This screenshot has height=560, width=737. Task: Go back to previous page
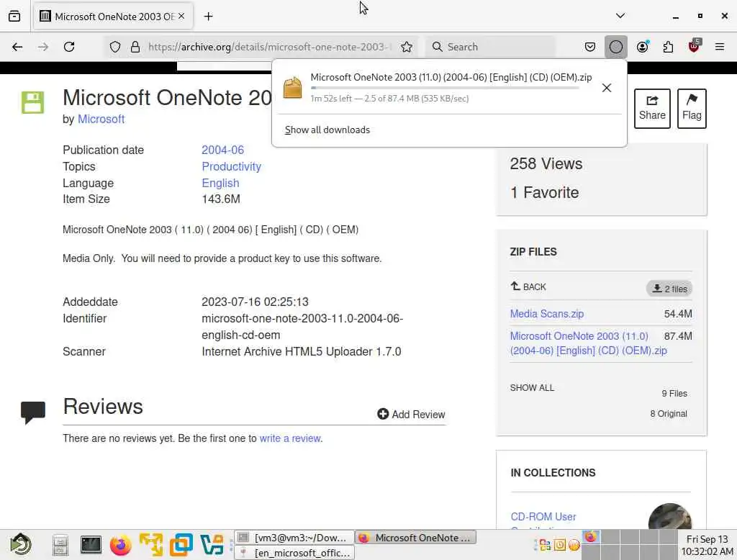pyautogui.click(x=17, y=47)
